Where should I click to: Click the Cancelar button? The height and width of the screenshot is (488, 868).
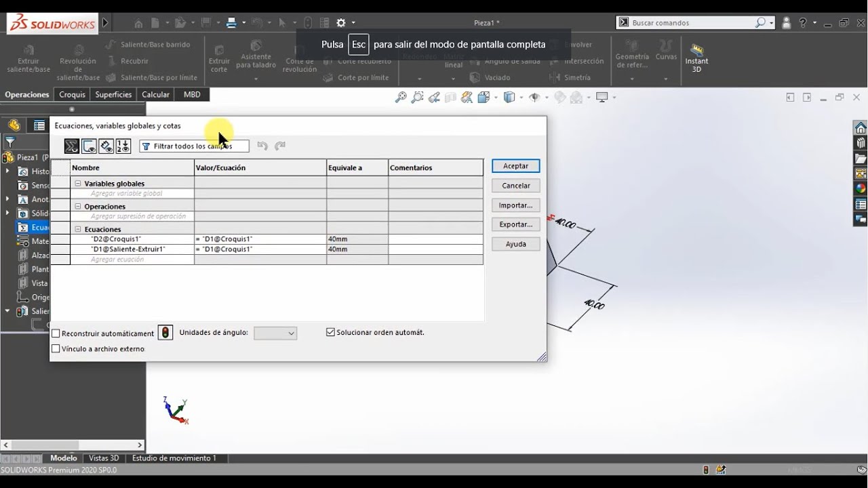click(x=515, y=186)
